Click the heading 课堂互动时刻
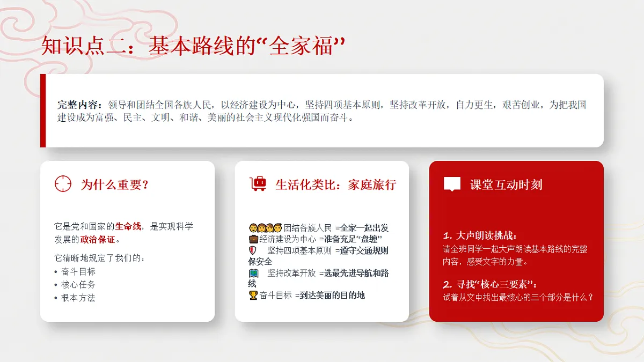Screen dimensions: 644x362 pos(506,184)
